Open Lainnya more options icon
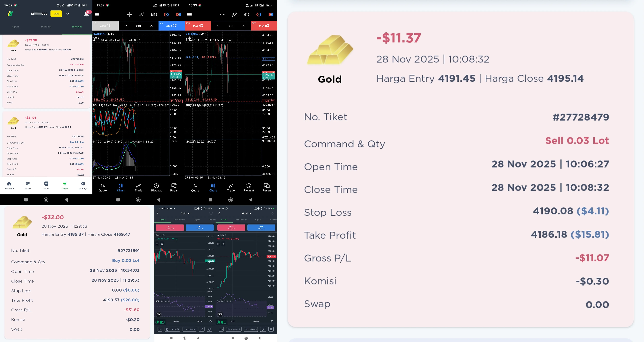 tap(83, 186)
